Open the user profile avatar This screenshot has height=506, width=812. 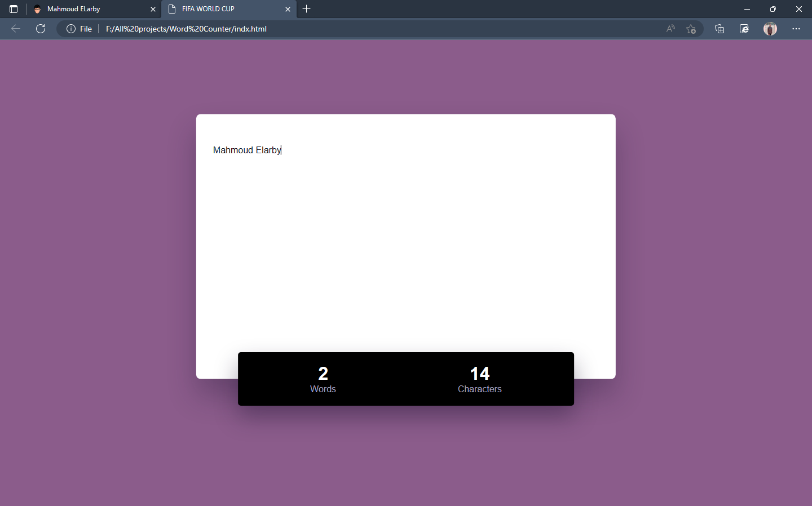(x=770, y=29)
